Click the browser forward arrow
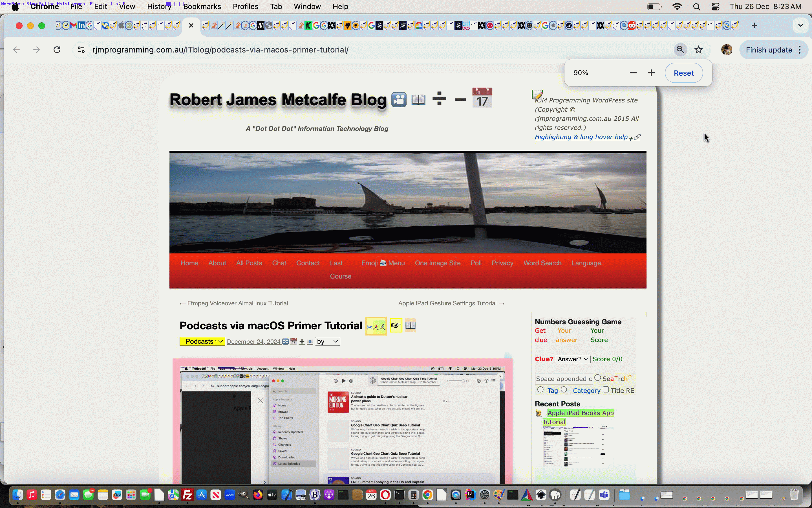This screenshot has width=812, height=508. [x=37, y=50]
